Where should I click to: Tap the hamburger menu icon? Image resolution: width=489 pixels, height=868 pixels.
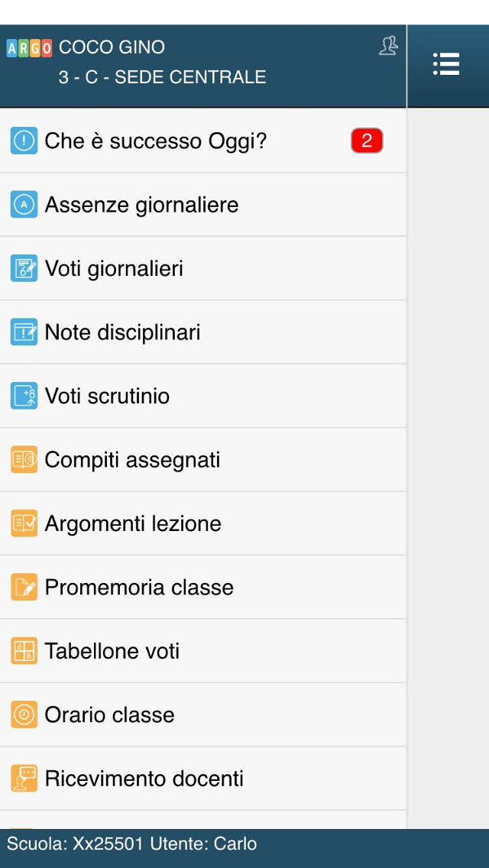[446, 64]
